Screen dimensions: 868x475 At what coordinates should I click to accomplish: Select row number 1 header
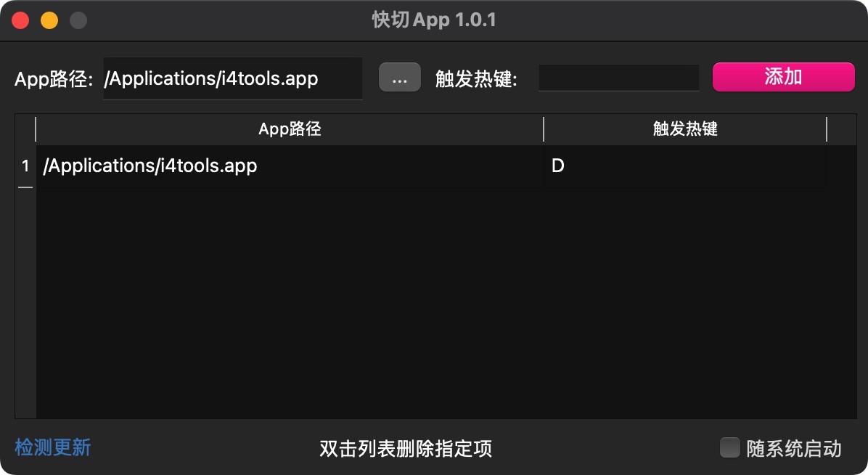pyautogui.click(x=25, y=166)
